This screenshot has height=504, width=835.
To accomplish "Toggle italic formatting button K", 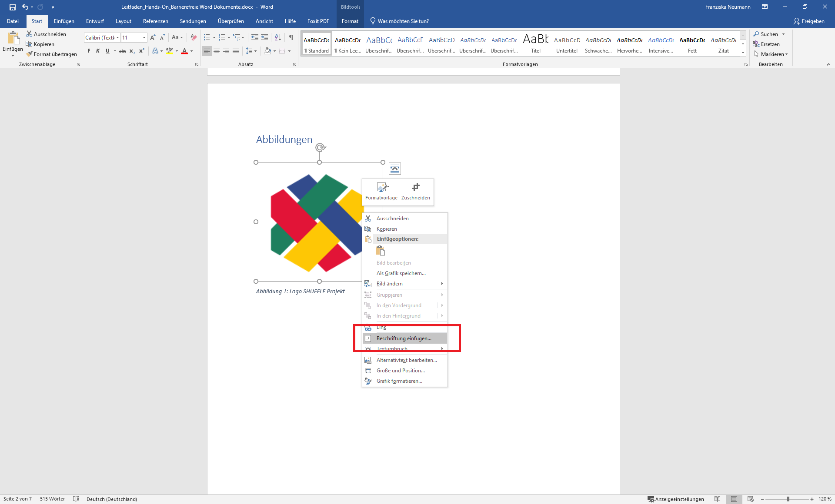I will click(98, 51).
